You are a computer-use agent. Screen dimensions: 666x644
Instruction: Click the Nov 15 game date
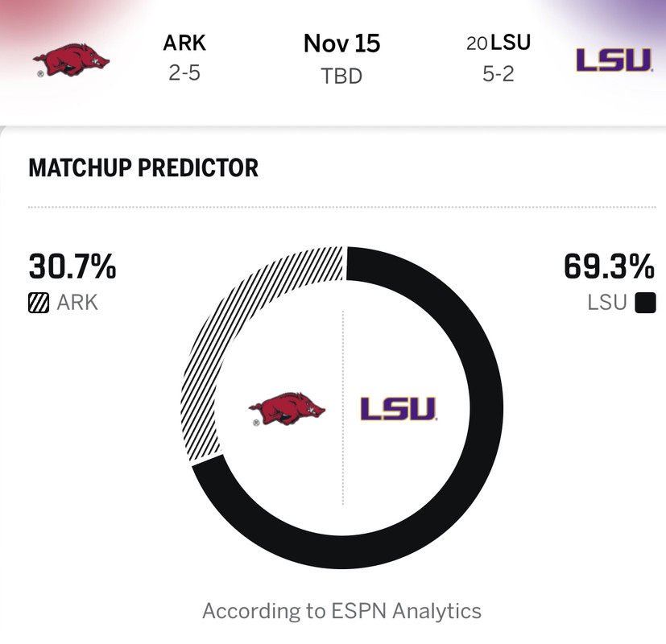[x=341, y=43]
